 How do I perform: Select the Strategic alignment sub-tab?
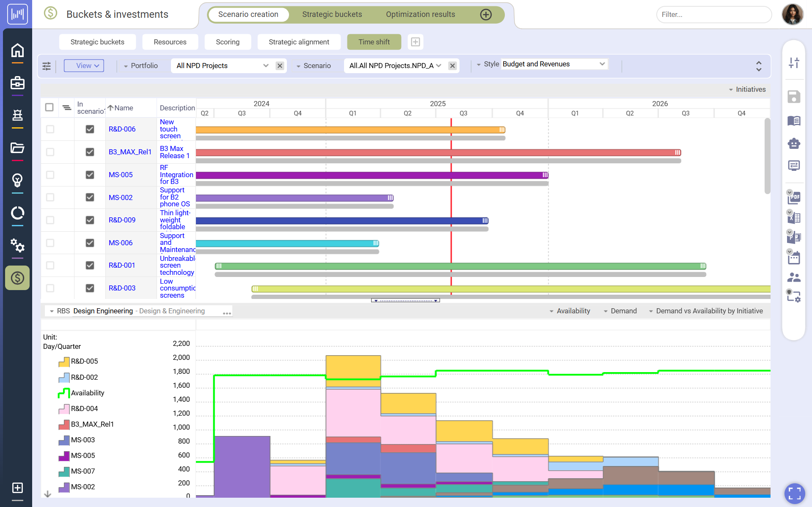(299, 42)
